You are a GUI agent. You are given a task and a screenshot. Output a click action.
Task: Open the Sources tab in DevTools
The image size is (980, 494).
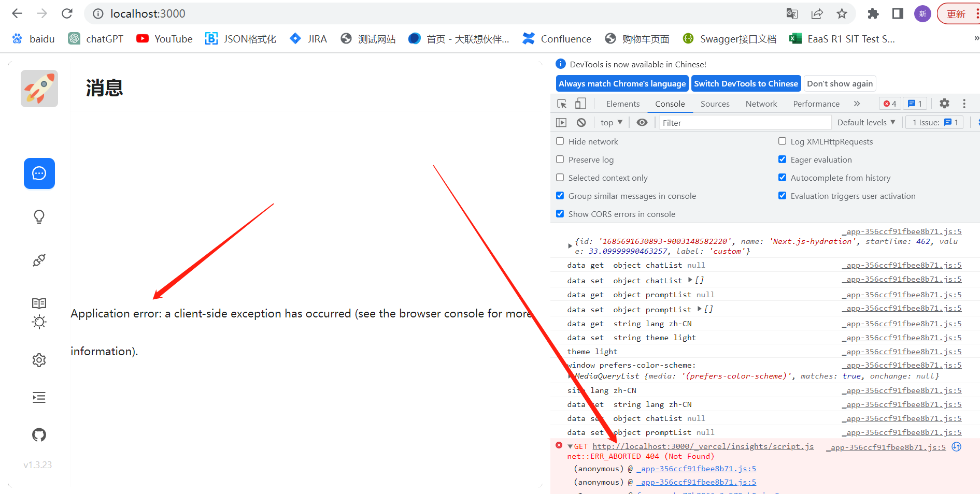[715, 104]
